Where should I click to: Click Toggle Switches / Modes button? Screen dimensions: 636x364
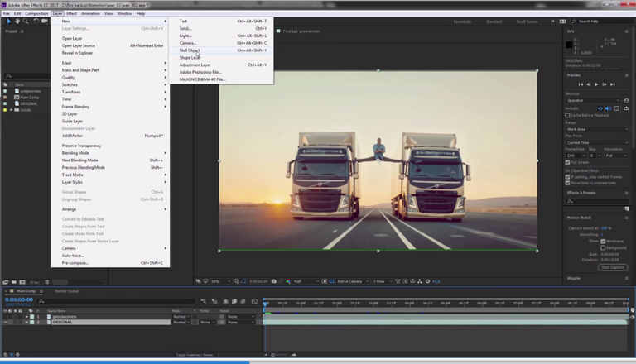(x=194, y=355)
